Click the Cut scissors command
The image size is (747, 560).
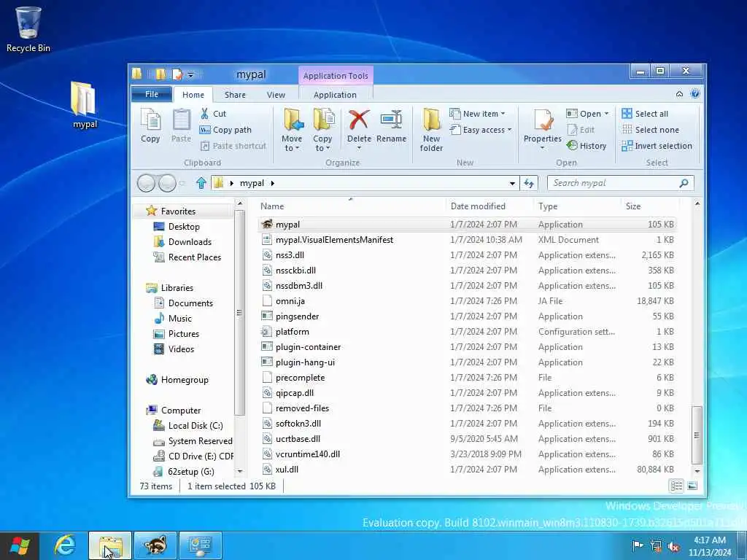pos(214,114)
